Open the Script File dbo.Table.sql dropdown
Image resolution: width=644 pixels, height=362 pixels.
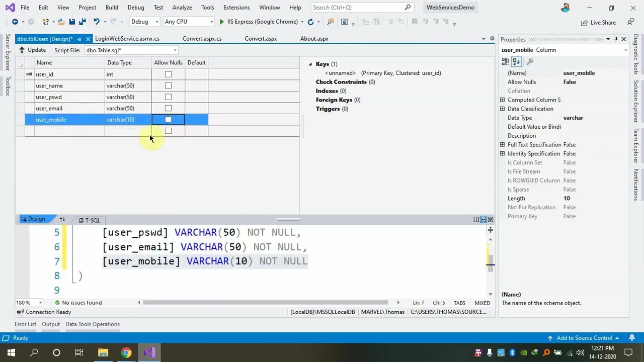click(131, 50)
